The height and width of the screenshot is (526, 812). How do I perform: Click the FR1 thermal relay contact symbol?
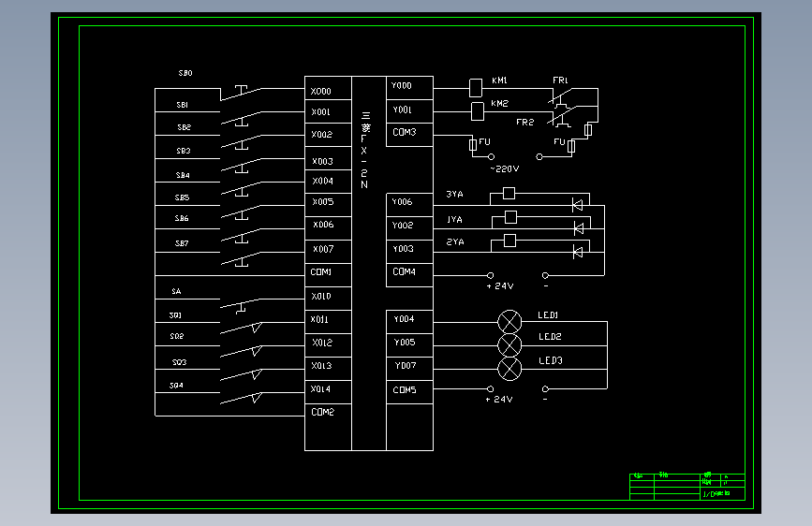tap(560, 97)
